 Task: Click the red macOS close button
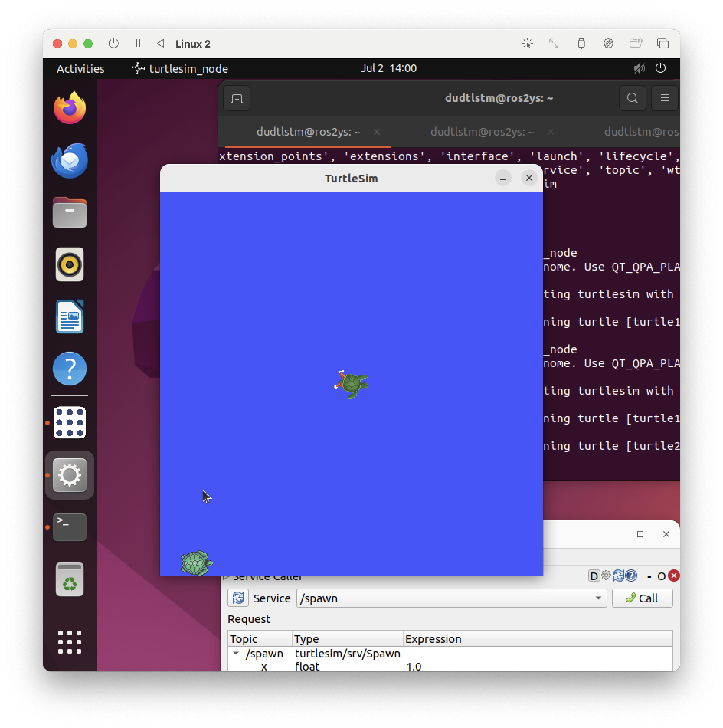pos(57,44)
